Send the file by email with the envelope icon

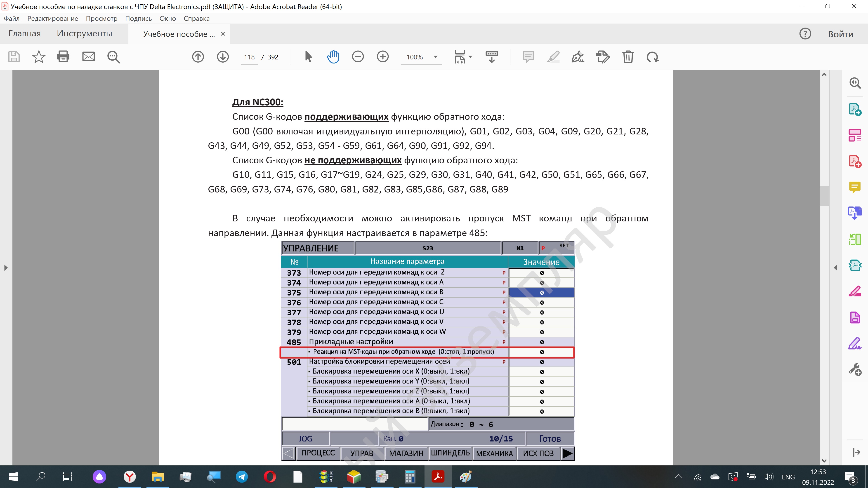coord(88,56)
